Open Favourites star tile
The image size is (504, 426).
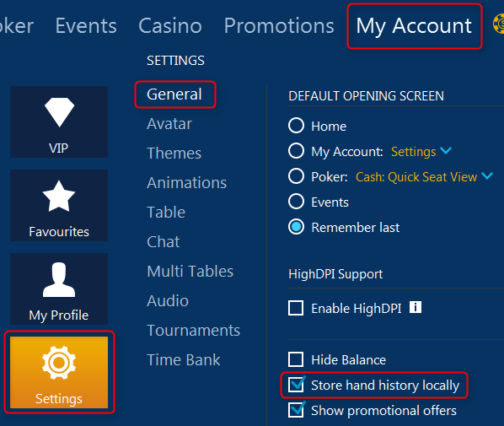(59, 205)
